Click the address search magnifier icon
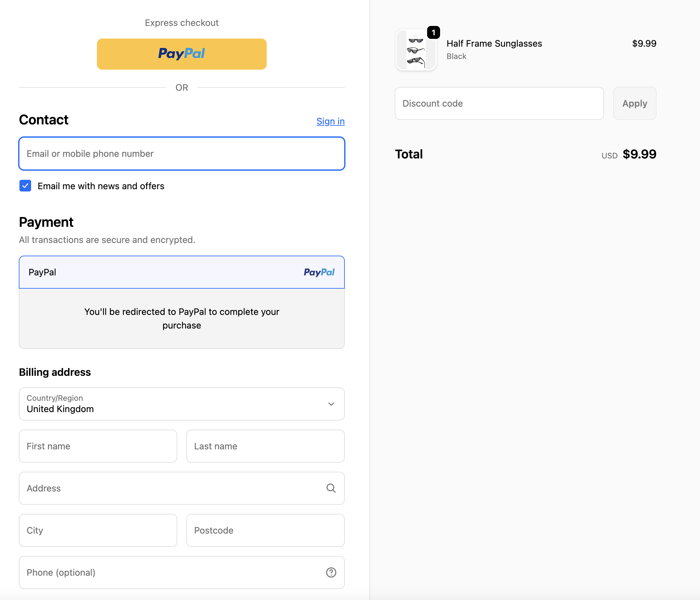Screen dimensions: 700x600 click(331, 488)
